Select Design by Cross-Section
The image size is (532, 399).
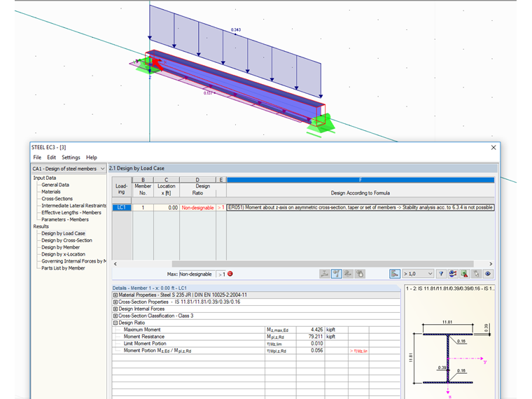coord(66,240)
